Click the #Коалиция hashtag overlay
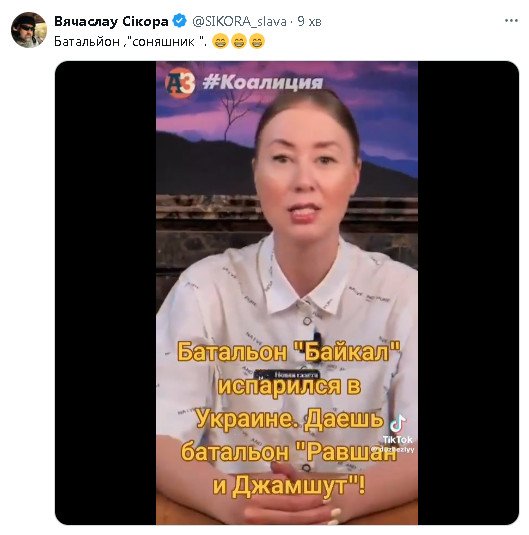 click(262, 82)
